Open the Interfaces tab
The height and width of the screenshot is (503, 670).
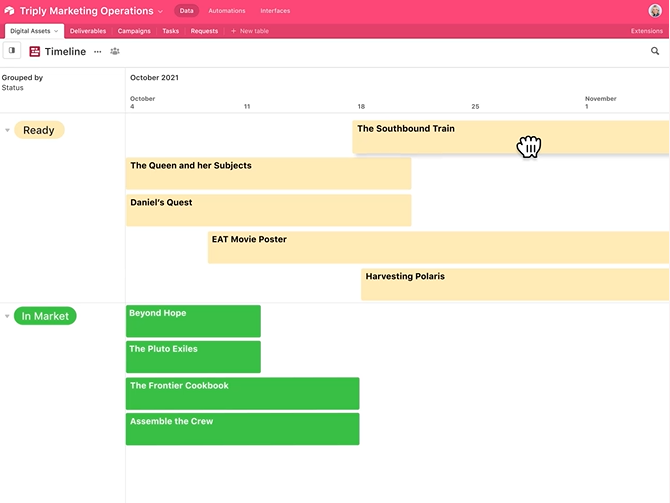[x=275, y=11]
